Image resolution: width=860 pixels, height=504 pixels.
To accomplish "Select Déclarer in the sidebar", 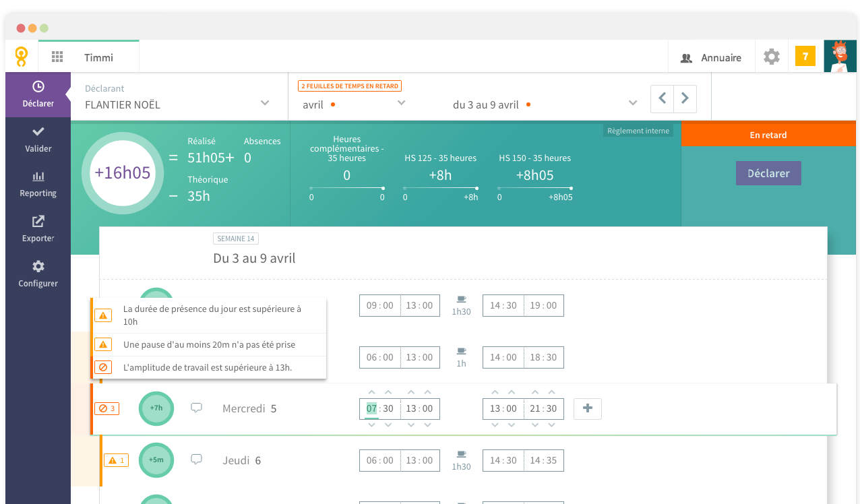I will [x=38, y=94].
